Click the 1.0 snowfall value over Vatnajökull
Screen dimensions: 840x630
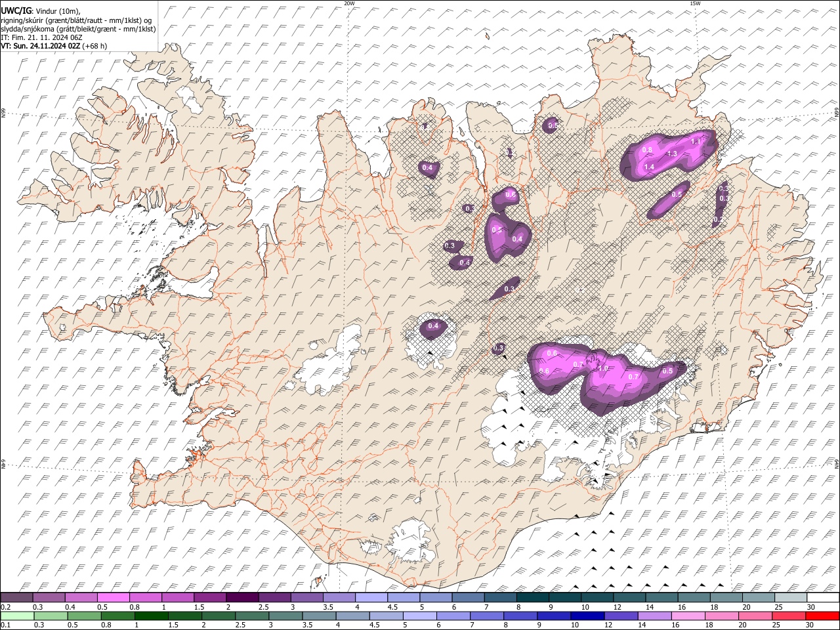pos(604,369)
